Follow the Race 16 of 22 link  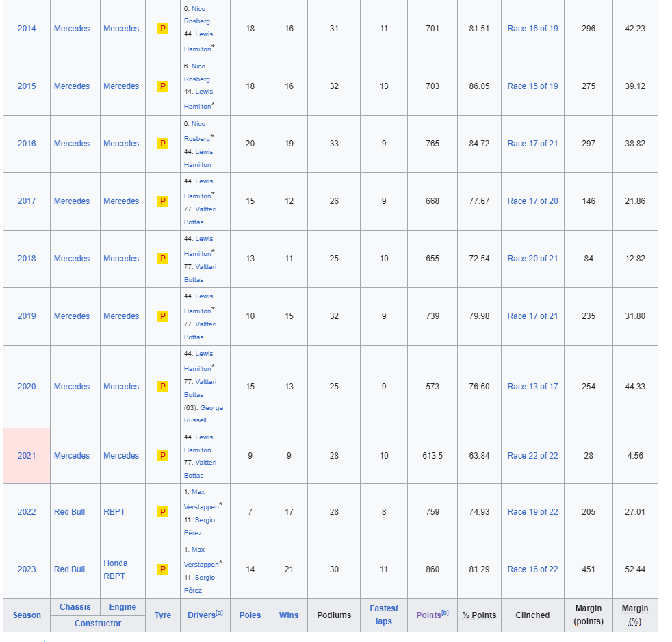pos(532,569)
